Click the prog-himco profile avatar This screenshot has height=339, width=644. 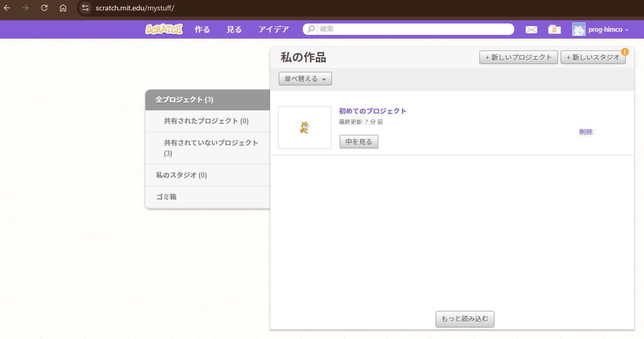578,30
